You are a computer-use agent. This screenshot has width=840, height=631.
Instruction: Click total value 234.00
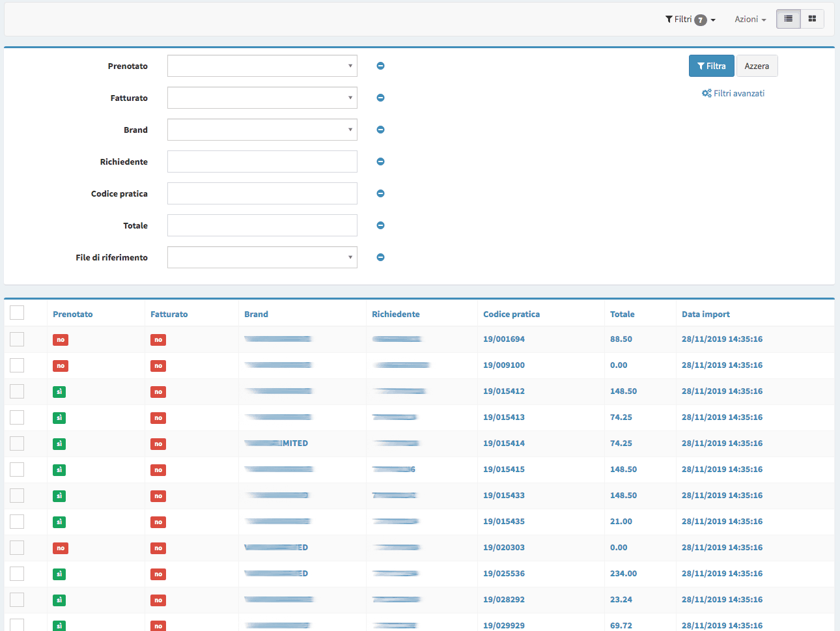tap(624, 574)
